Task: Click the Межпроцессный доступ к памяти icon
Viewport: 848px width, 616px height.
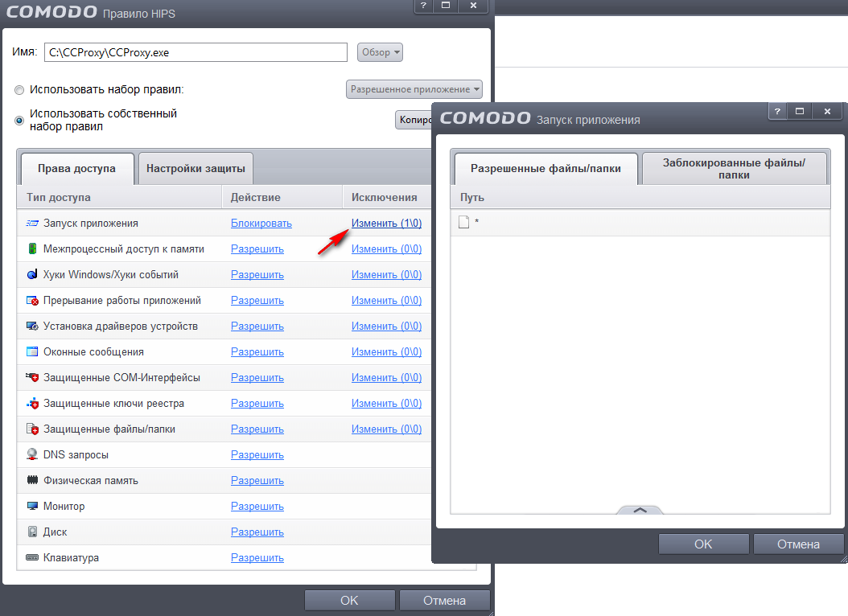Action: tap(32, 249)
